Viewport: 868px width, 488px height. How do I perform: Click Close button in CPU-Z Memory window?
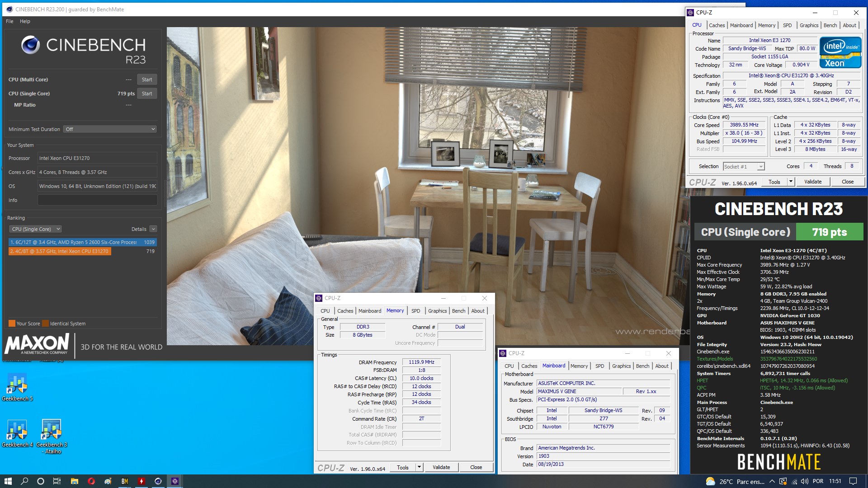click(x=476, y=468)
